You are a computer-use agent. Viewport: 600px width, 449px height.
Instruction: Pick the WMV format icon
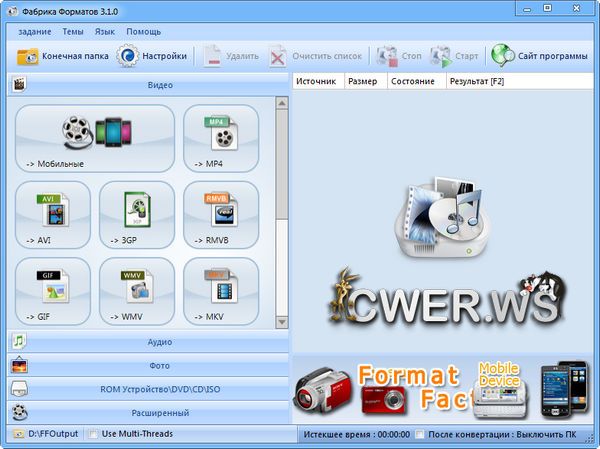point(137,290)
